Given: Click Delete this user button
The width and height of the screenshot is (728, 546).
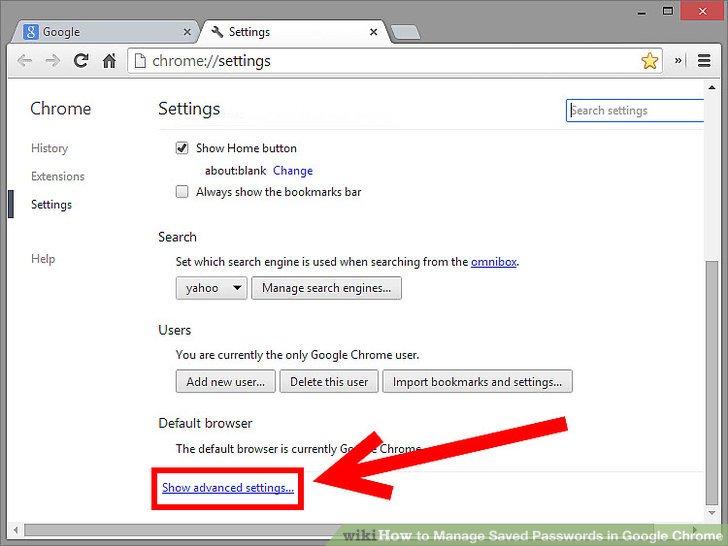Looking at the screenshot, I should click(x=329, y=382).
